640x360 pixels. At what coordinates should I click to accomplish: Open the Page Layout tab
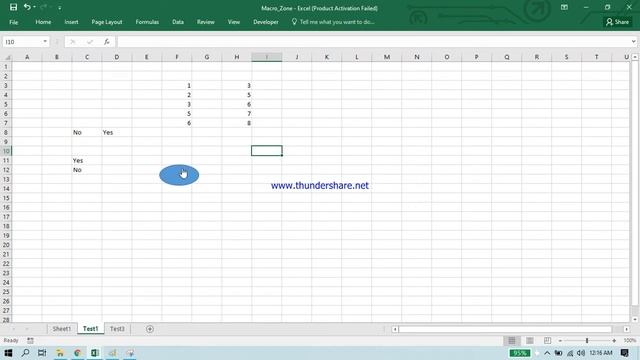[107, 22]
